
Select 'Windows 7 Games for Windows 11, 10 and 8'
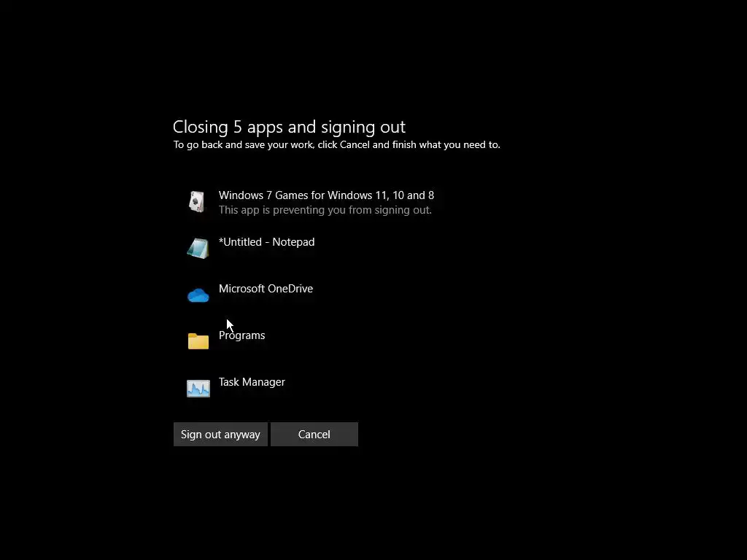pos(326,195)
